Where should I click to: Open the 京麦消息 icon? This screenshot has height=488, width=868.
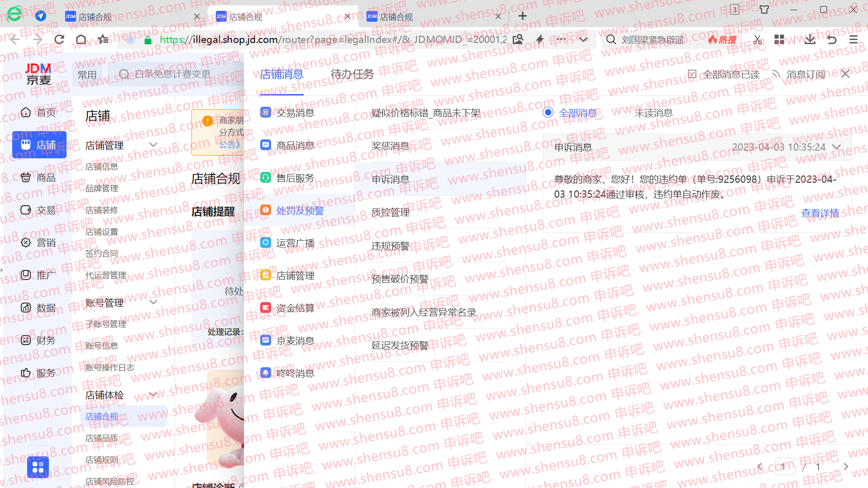pyautogui.click(x=266, y=341)
